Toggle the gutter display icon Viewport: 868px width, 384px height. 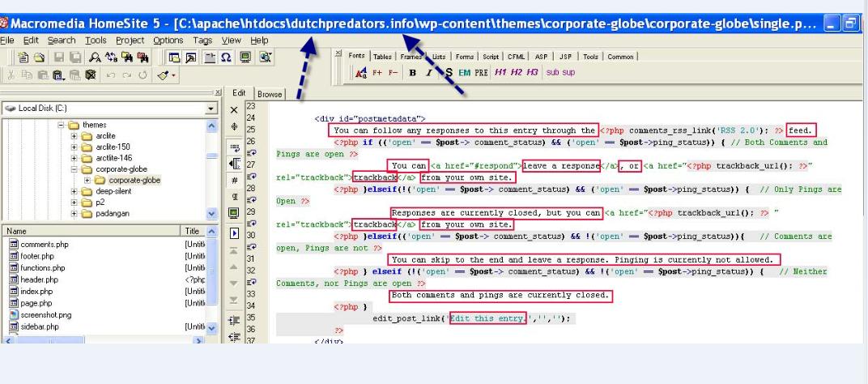coord(234,164)
